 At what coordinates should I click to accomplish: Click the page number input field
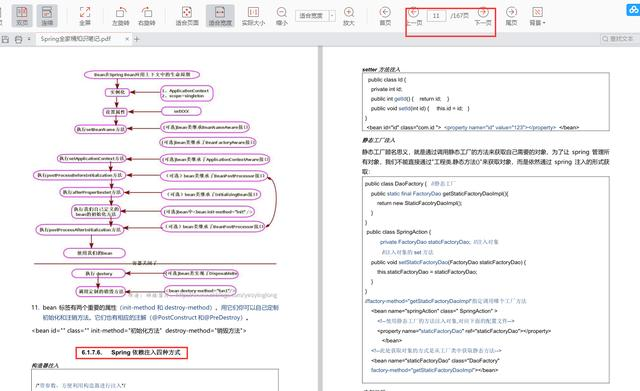click(x=436, y=16)
